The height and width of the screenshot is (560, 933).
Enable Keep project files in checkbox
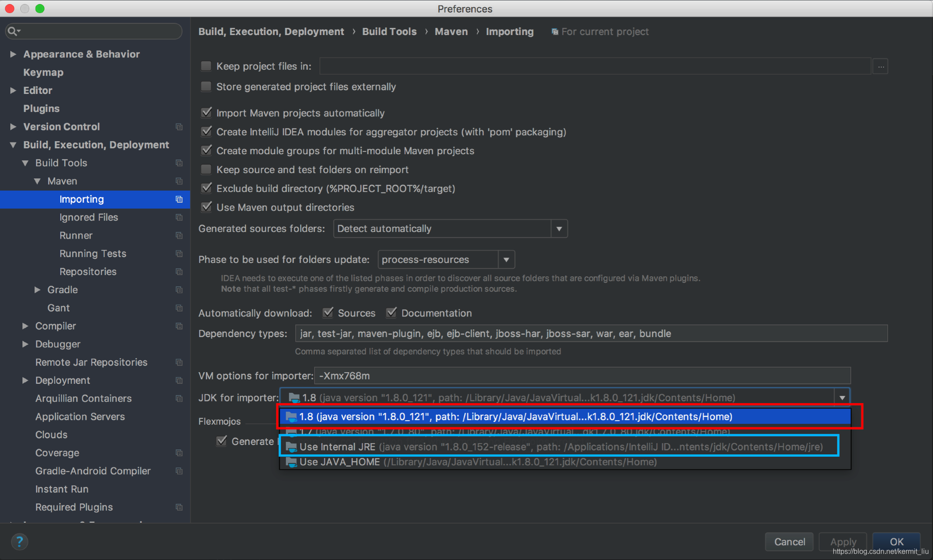(x=206, y=66)
